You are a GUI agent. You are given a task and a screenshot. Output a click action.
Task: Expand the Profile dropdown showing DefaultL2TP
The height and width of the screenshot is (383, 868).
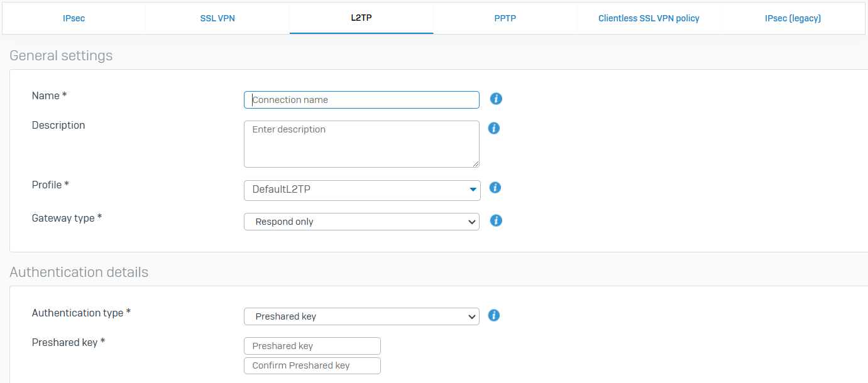tap(361, 190)
